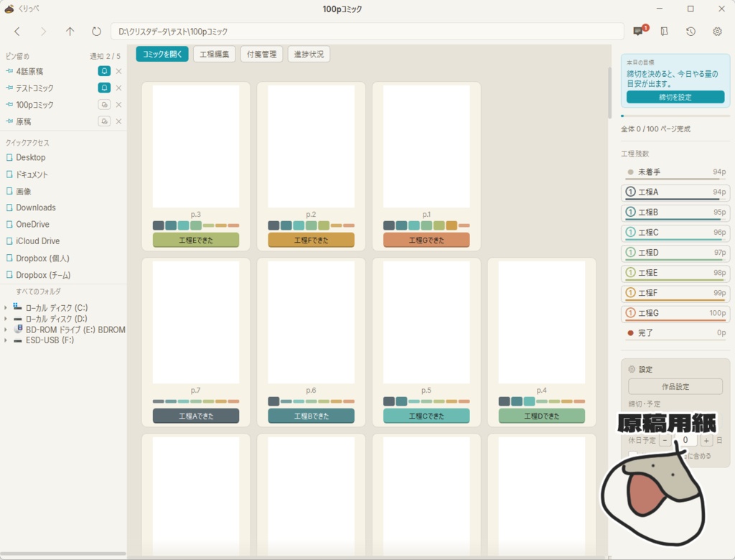The image size is (735, 560).
Task: Click the 締切を設定 button
Action: [x=675, y=97]
